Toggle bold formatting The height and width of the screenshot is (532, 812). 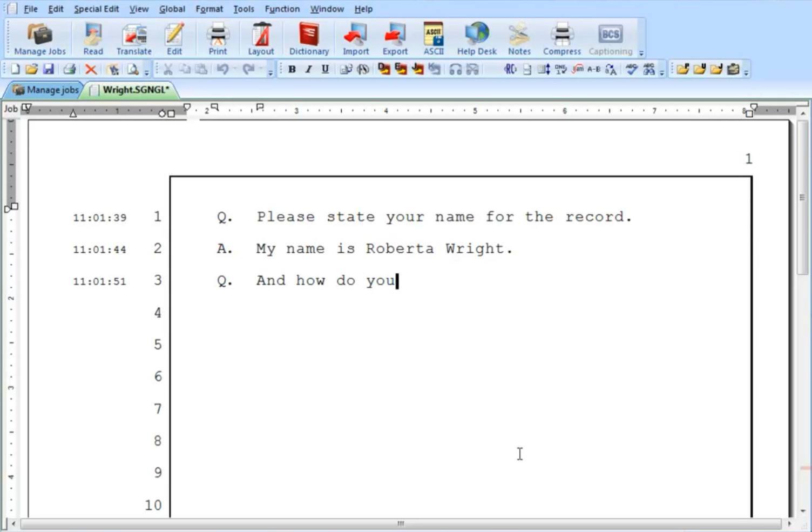click(x=292, y=69)
